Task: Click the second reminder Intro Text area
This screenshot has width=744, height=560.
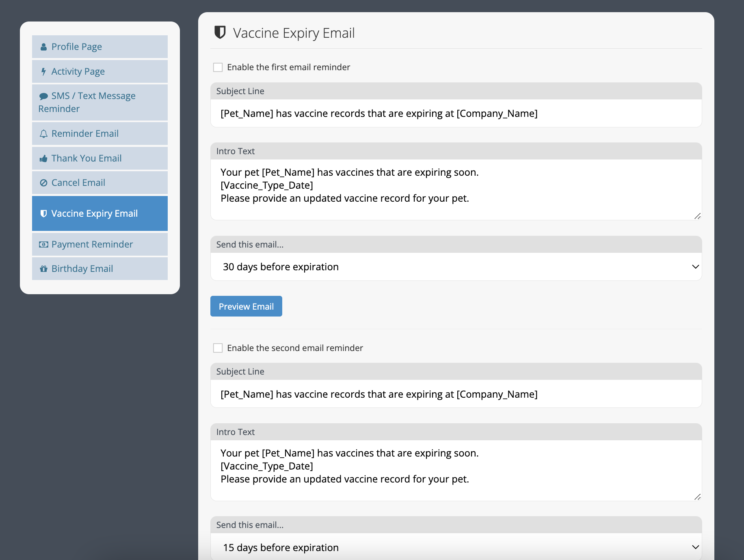Action: click(456, 470)
